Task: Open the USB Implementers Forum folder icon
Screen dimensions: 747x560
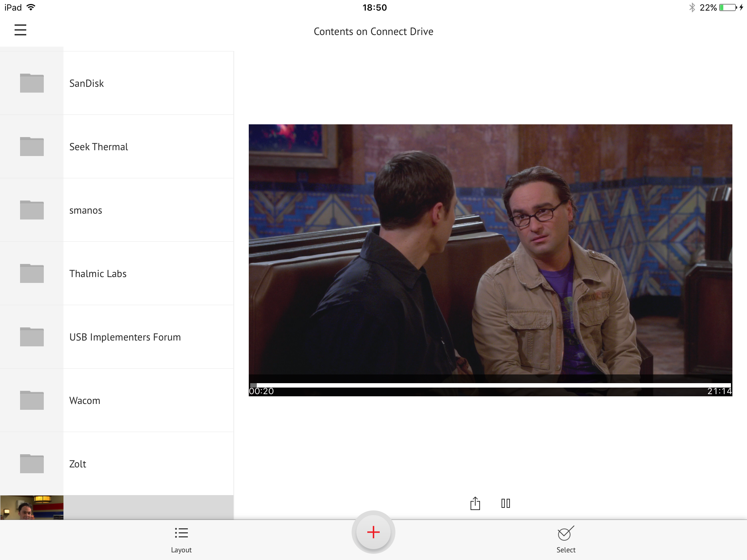Action: (32, 337)
